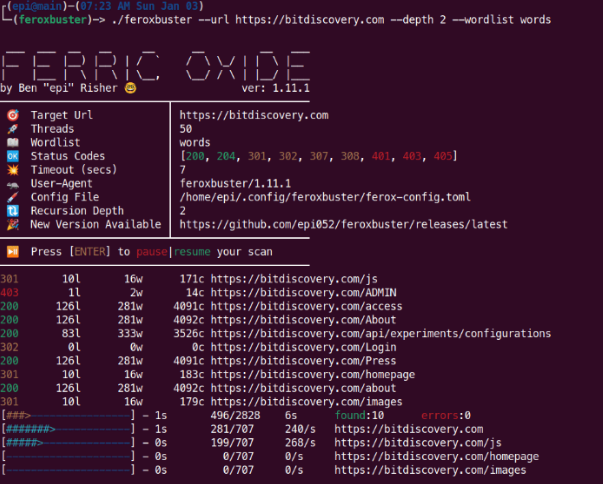The height and width of the screenshot is (484, 603).
Task: Click the [ENTER] key hint text
Action: (90, 252)
